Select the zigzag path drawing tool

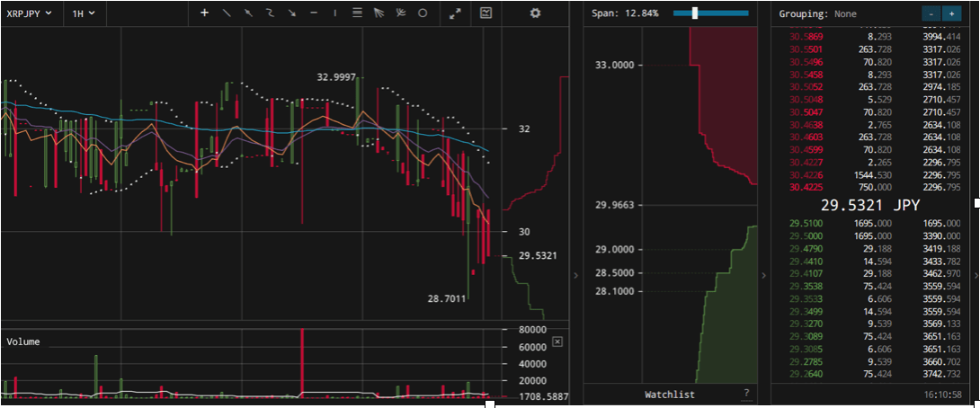[270, 13]
